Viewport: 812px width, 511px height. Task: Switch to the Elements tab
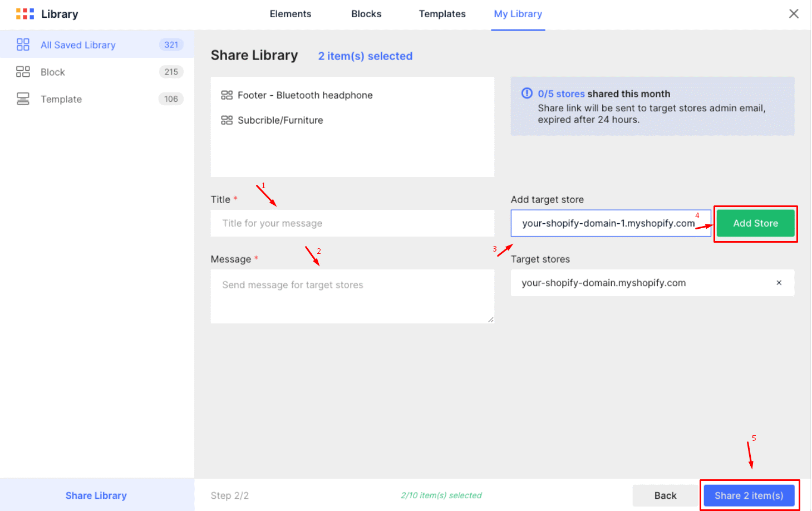point(290,14)
